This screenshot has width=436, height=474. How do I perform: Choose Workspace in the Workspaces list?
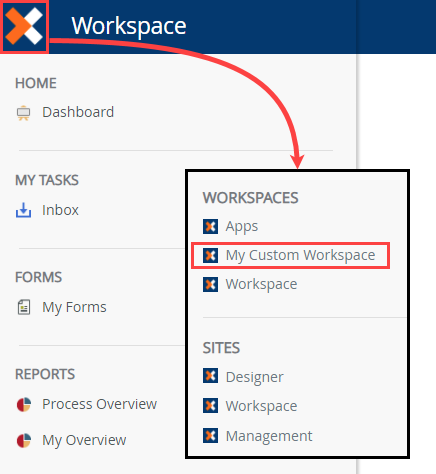click(261, 285)
